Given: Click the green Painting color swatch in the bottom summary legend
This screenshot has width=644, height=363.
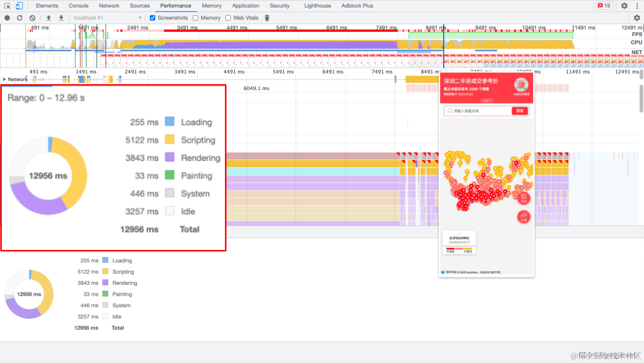Looking at the screenshot, I should coord(105,294).
